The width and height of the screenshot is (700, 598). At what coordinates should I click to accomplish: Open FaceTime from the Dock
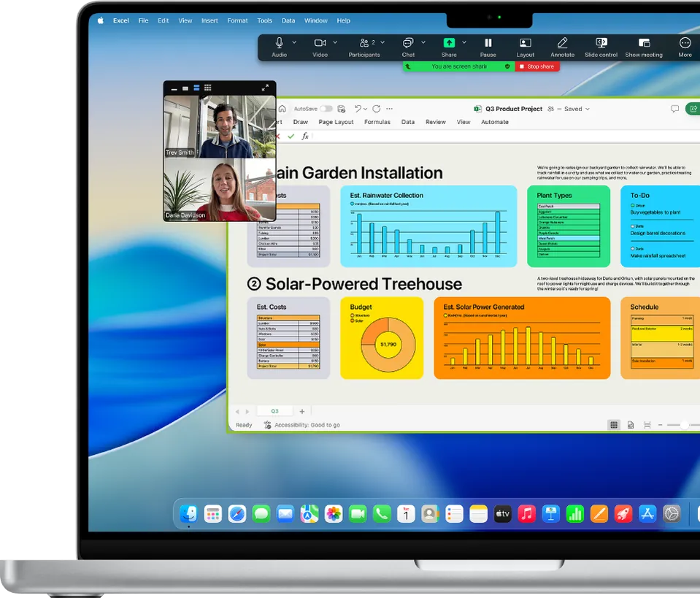click(x=358, y=514)
